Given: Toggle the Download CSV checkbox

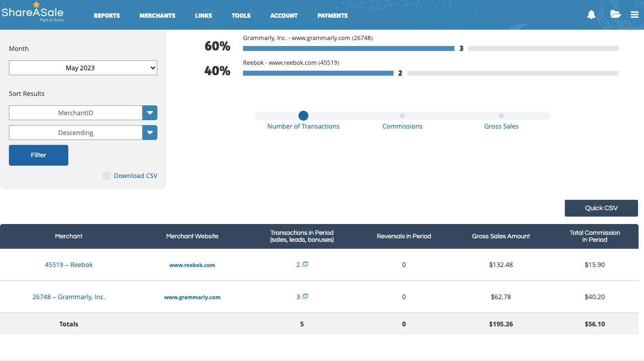Looking at the screenshot, I should coord(106,176).
